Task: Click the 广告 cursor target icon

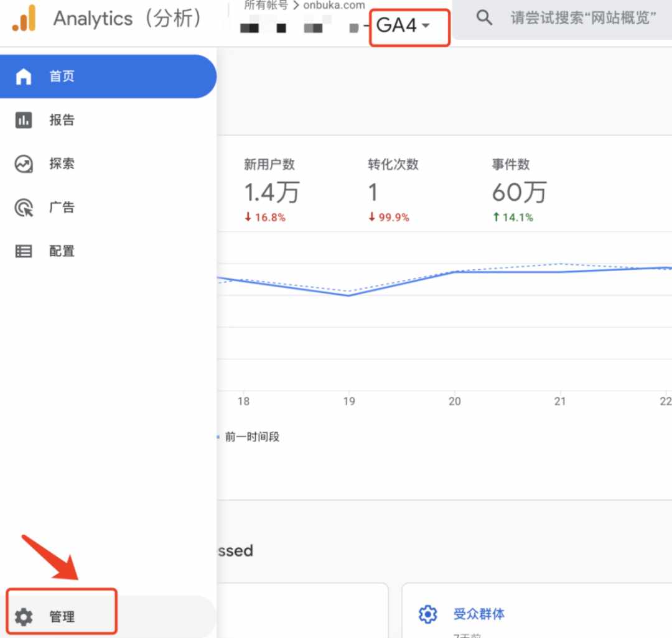Action: click(x=24, y=208)
